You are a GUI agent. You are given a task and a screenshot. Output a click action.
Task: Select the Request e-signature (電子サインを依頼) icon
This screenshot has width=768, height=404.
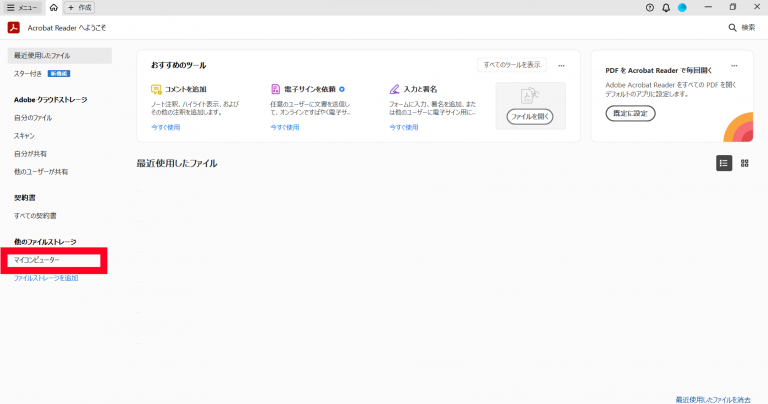[x=275, y=89]
